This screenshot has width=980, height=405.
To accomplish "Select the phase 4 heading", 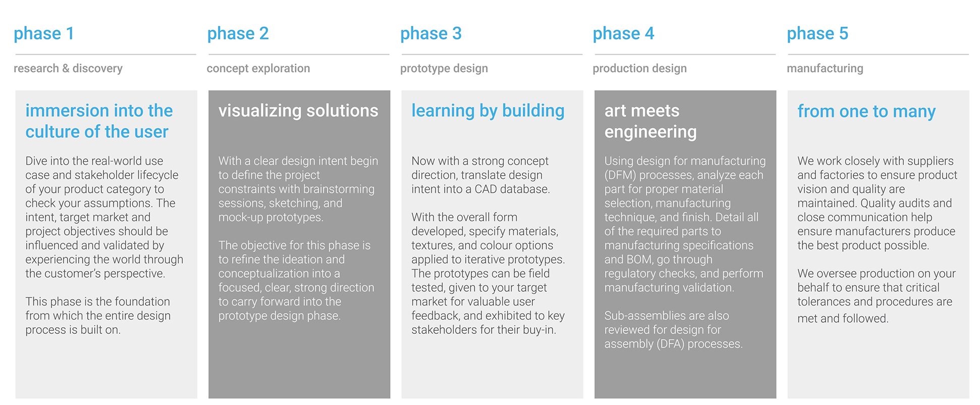I will (623, 34).
